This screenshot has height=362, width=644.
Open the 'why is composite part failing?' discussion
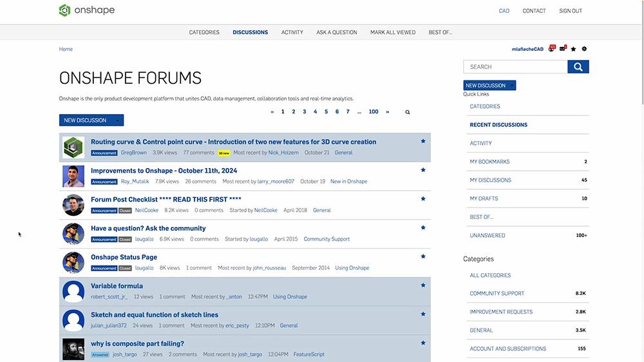137,344
